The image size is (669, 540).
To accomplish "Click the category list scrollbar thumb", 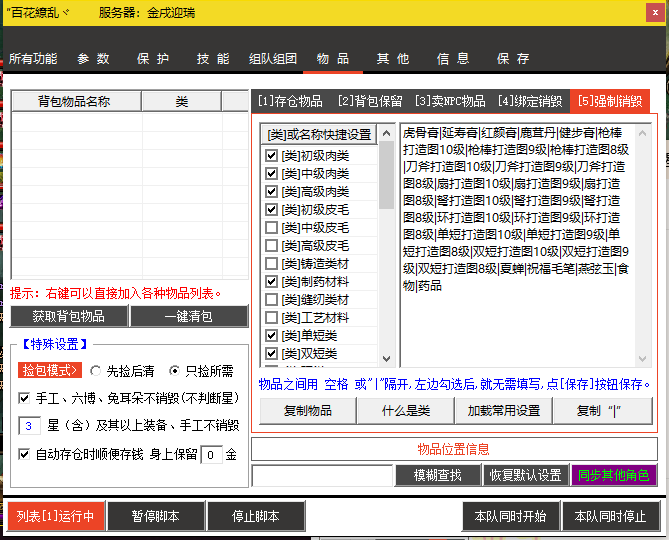I will [387, 175].
